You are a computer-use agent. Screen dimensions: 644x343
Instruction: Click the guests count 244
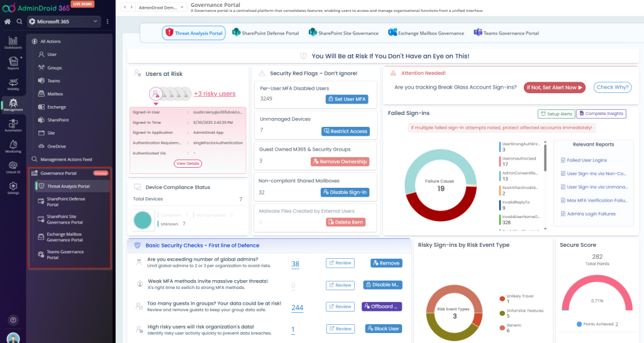(x=297, y=308)
